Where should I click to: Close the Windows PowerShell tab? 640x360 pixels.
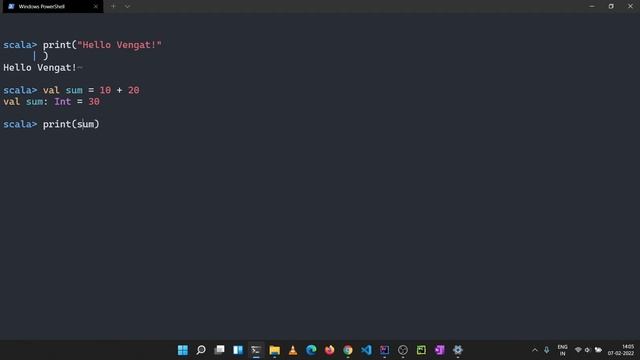96,7
